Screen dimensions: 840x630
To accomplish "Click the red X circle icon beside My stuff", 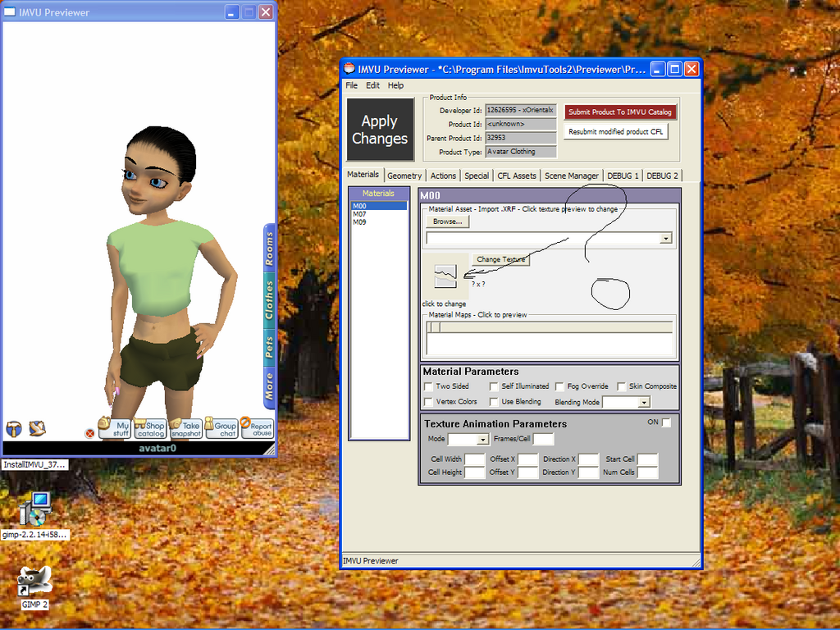I will (x=89, y=433).
